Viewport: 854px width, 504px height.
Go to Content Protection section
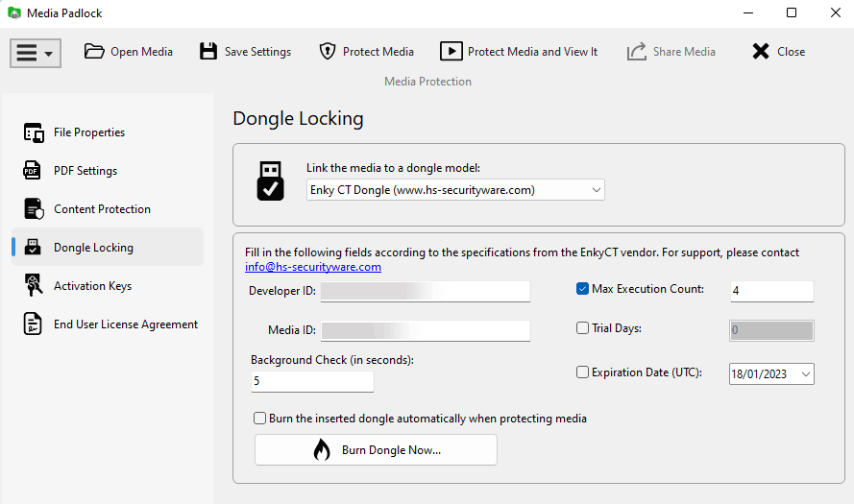(x=108, y=209)
